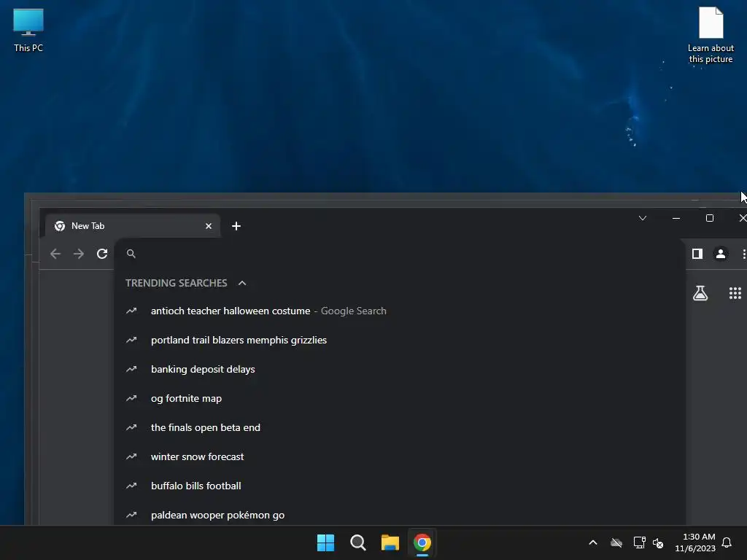Go back using the back arrow

pyautogui.click(x=55, y=254)
